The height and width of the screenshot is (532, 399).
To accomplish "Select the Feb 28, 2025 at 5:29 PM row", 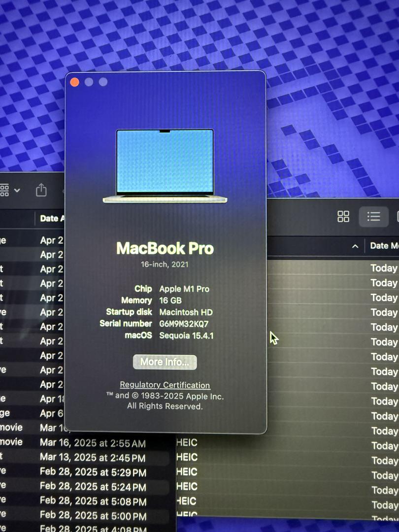I will pos(85,472).
